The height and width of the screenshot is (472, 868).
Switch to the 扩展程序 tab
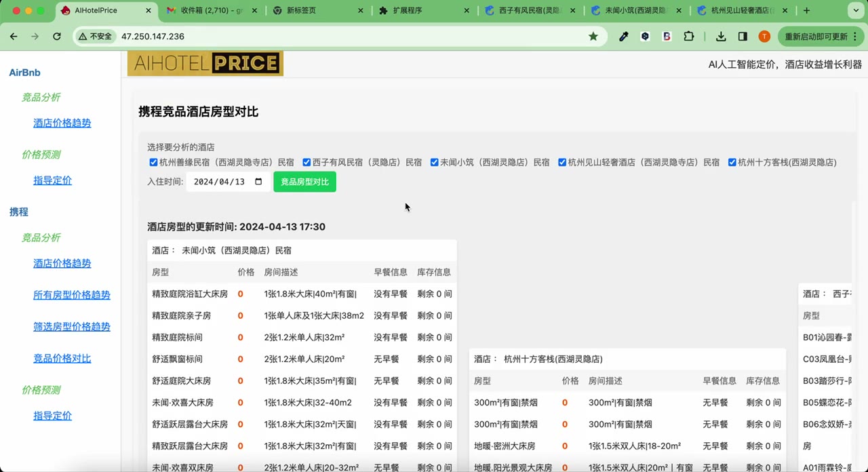(422, 11)
